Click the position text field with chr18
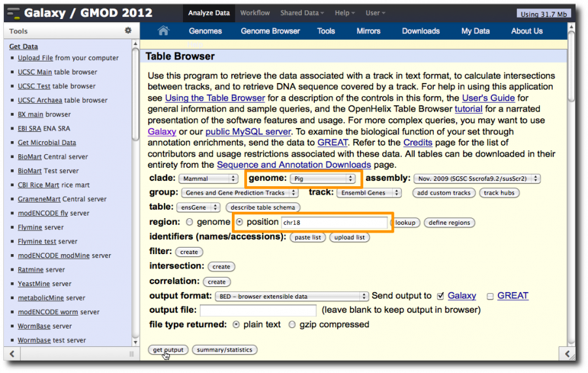 [334, 222]
